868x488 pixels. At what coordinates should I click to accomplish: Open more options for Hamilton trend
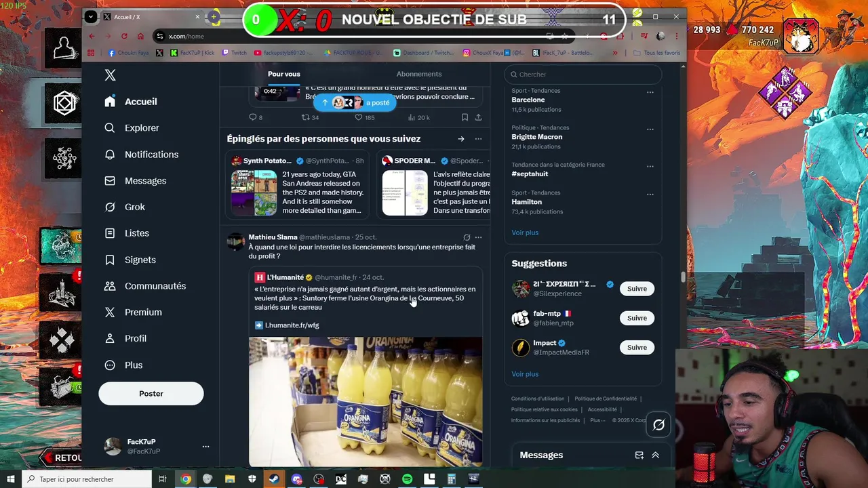point(650,195)
